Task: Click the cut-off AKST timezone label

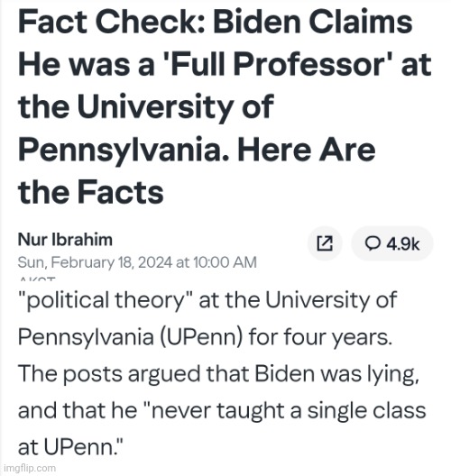Action: [x=38, y=279]
